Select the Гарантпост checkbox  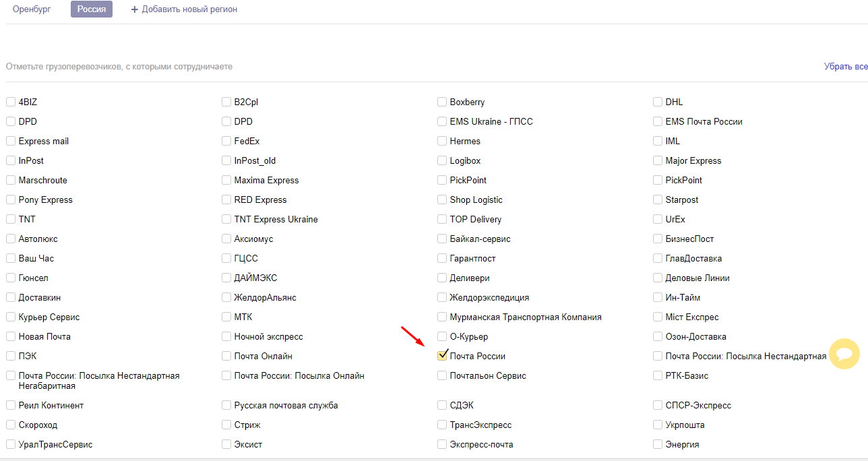(x=442, y=258)
